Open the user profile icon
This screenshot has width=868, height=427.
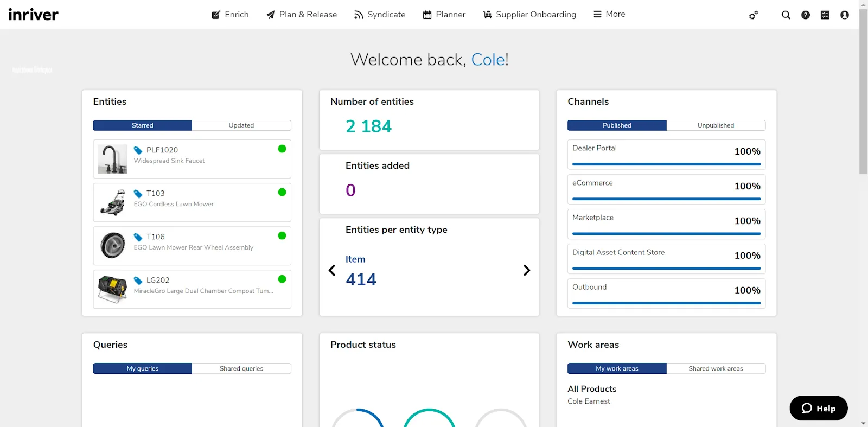[x=845, y=15]
